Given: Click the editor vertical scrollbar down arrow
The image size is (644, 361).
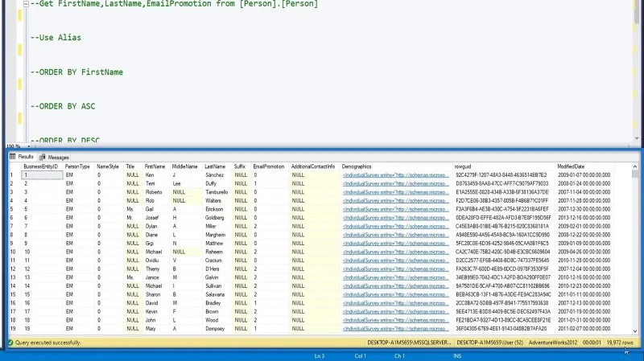Looking at the screenshot, I should tap(637, 138).
